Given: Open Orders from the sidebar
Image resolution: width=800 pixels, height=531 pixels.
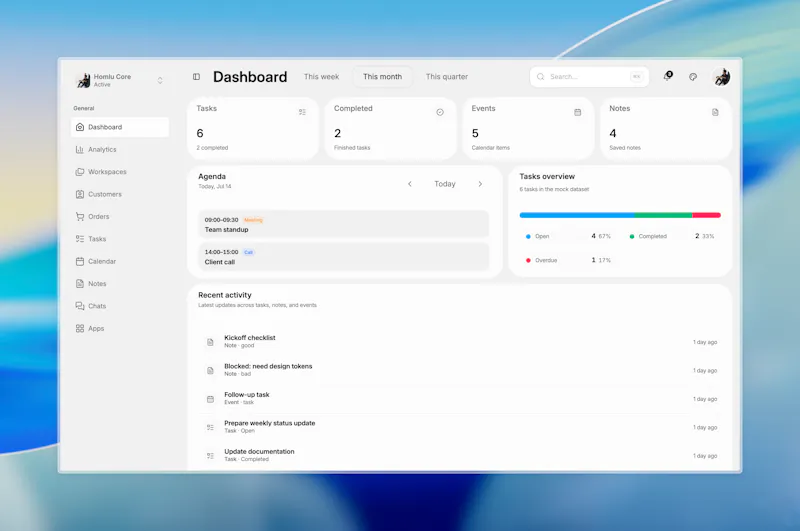Looking at the screenshot, I should 120,217.
